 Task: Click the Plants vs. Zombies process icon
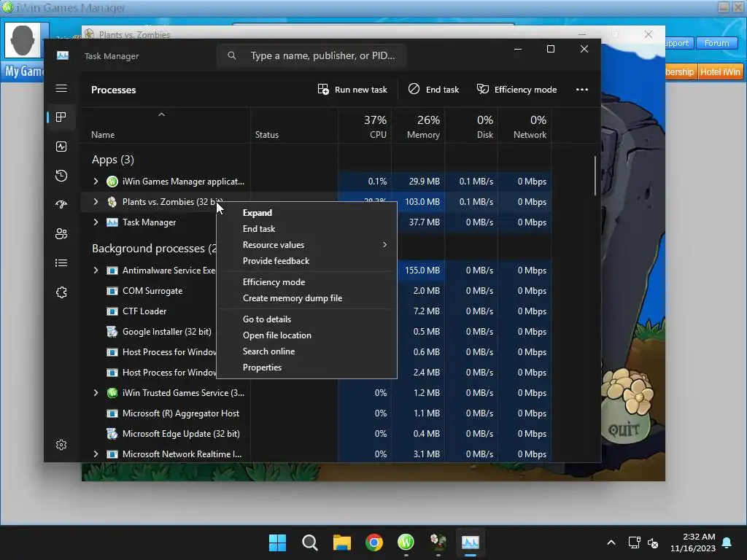click(x=112, y=202)
